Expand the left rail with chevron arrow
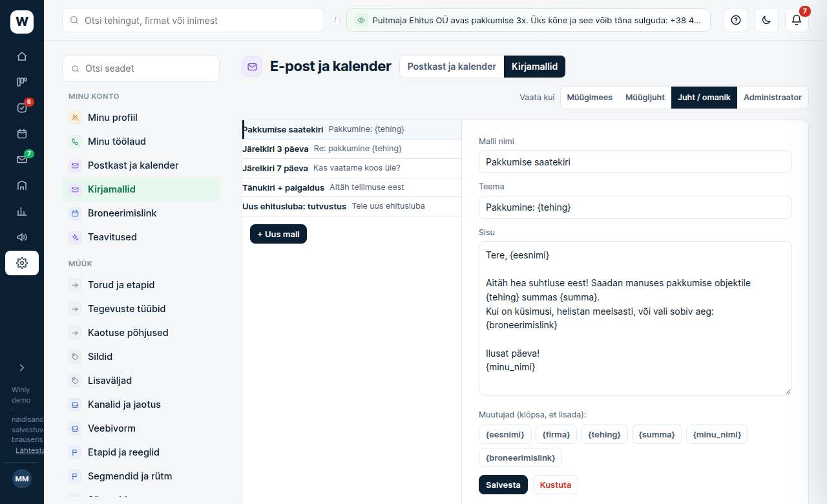This screenshot has width=827, height=504. [x=22, y=368]
